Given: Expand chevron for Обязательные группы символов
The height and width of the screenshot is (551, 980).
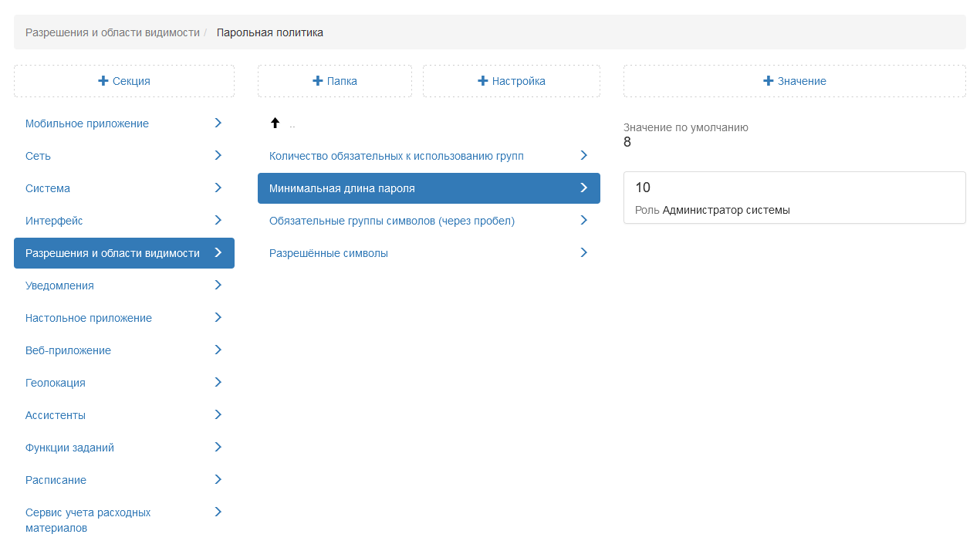Looking at the screenshot, I should pos(583,221).
